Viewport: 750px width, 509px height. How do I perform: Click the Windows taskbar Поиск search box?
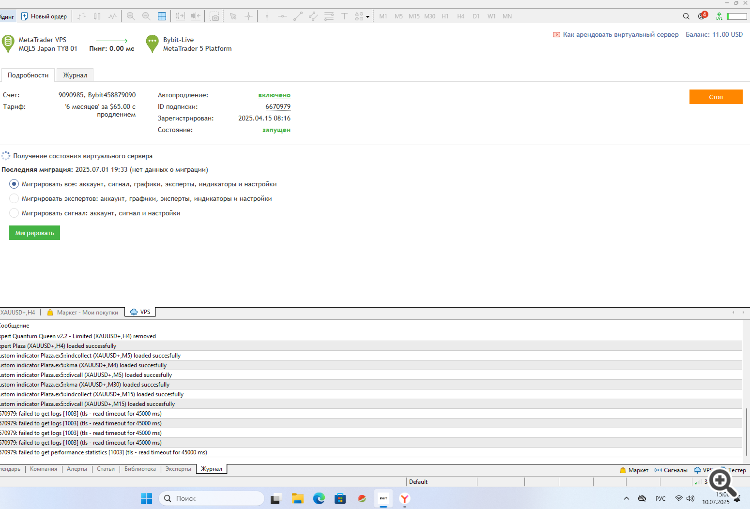tap(211, 498)
